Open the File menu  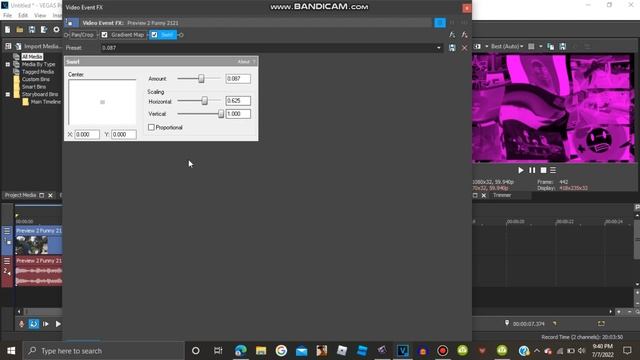(8, 16)
